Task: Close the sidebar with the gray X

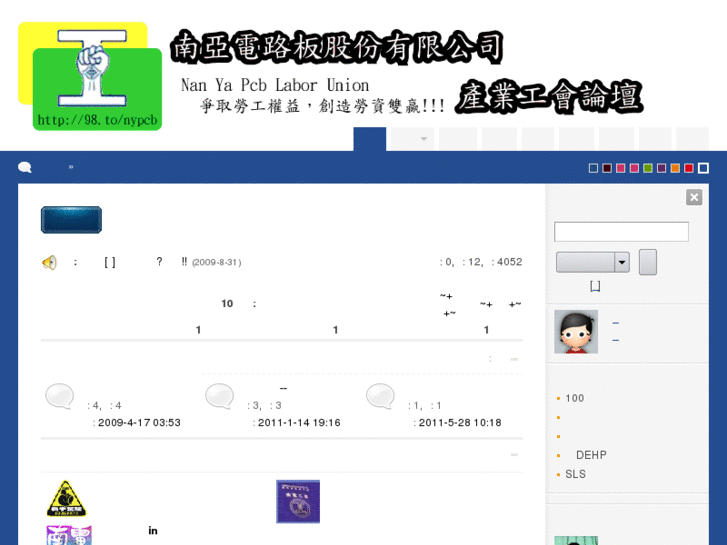Action: click(x=694, y=197)
